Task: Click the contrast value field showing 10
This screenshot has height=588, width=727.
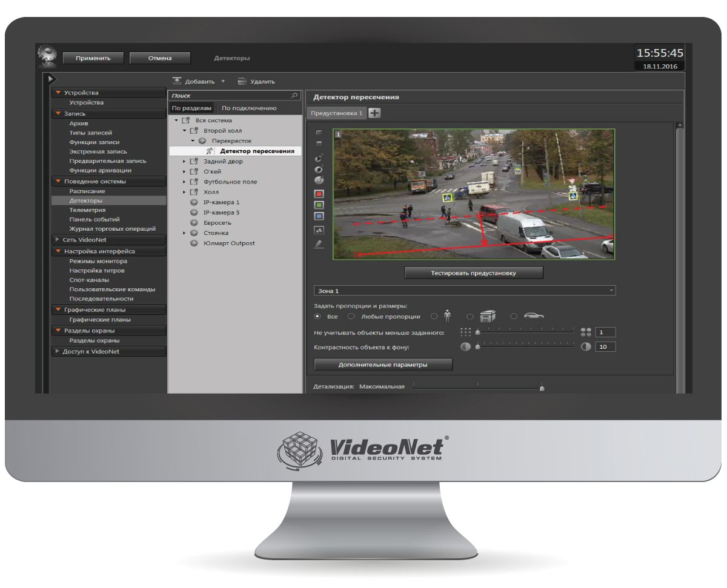Action: 606,347
